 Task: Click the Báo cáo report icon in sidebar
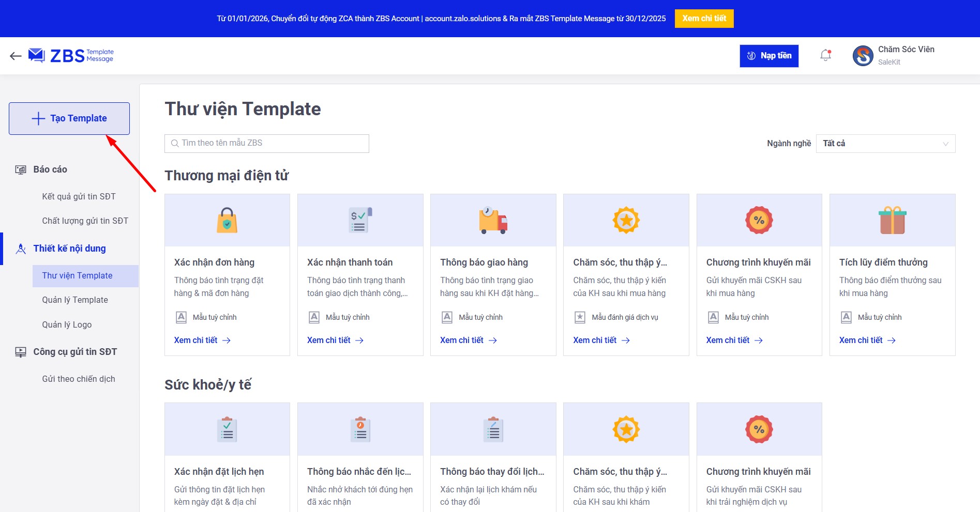tap(21, 169)
